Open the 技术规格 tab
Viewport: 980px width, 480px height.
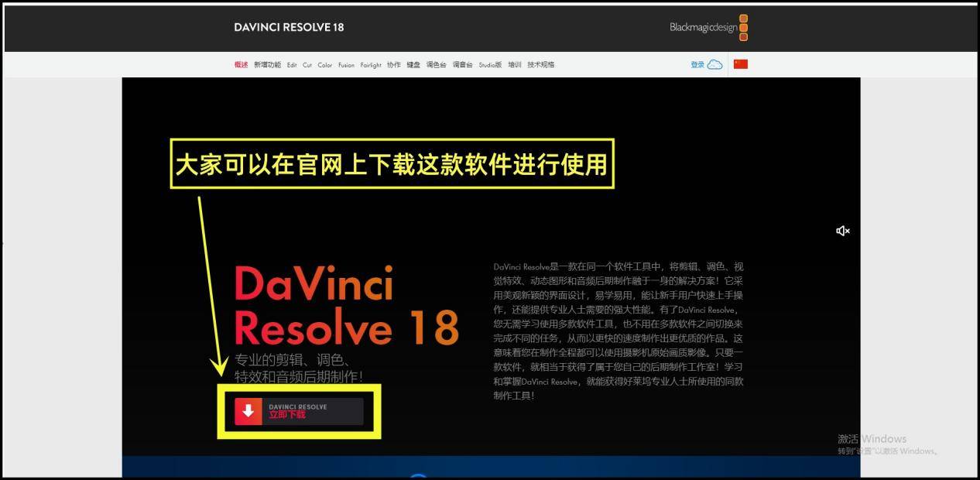pyautogui.click(x=541, y=65)
